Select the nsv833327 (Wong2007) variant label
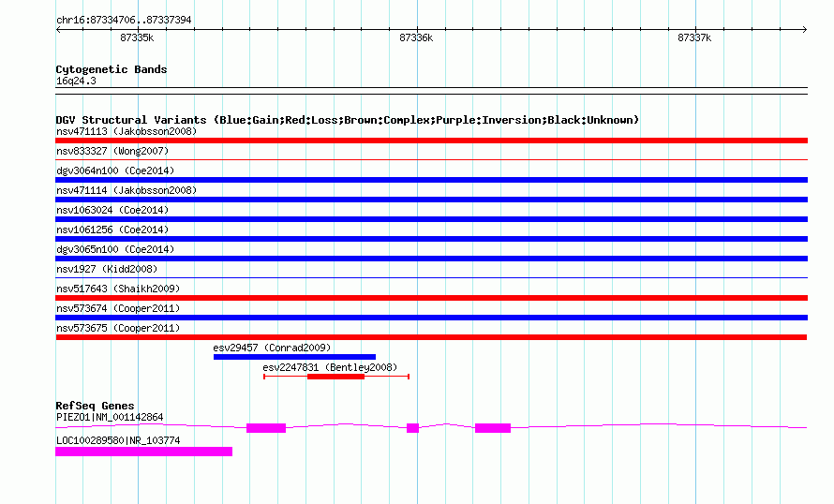 pos(112,151)
